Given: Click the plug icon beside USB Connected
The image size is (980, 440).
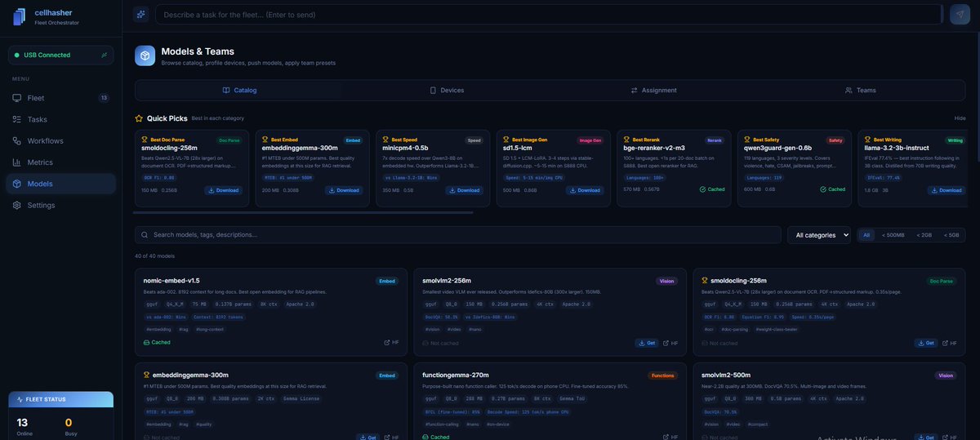Looking at the screenshot, I should tap(104, 55).
